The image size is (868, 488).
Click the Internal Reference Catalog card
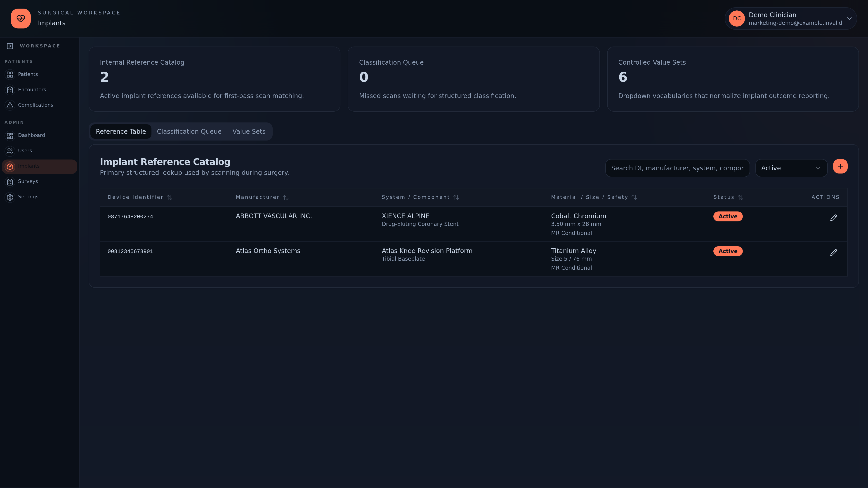pos(214,79)
